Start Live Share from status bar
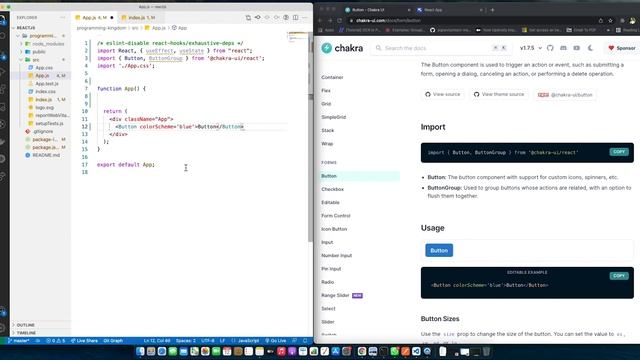Image resolution: width=640 pixels, height=360 pixels. pos(84,341)
